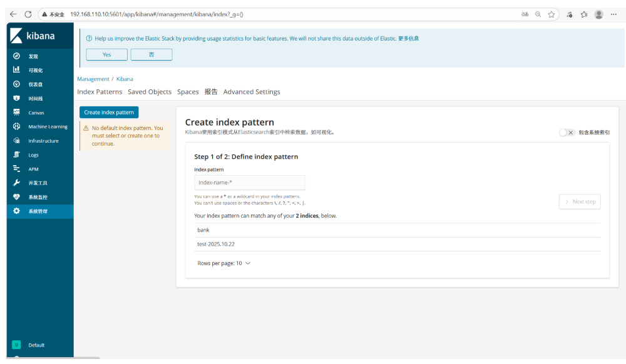The width and height of the screenshot is (626, 364).
Task: Open the Machine Learning icon
Action: (16, 126)
